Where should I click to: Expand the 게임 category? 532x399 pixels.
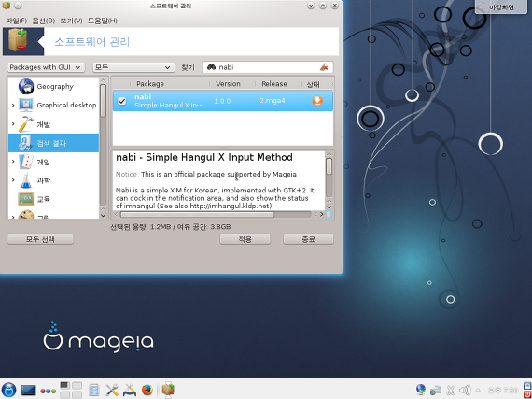tap(13, 162)
